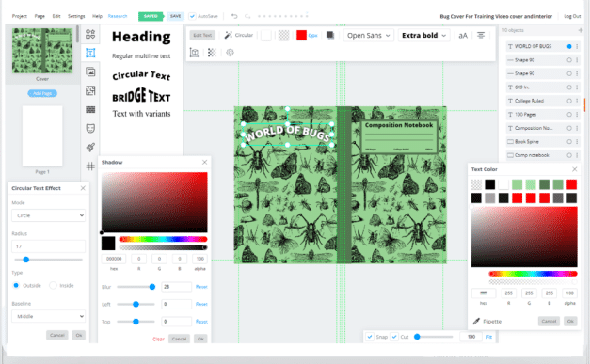The image size is (590, 364).
Task: Select the text tool in the sidebar
Action: (x=90, y=53)
